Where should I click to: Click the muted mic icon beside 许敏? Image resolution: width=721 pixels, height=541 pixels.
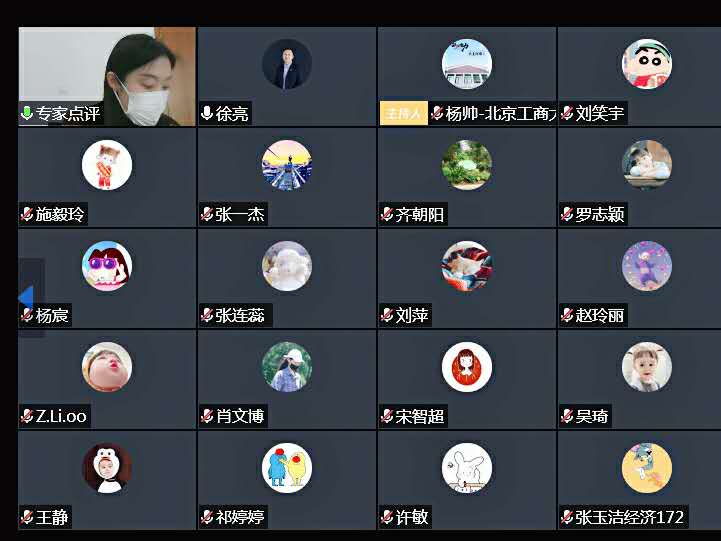click(387, 517)
